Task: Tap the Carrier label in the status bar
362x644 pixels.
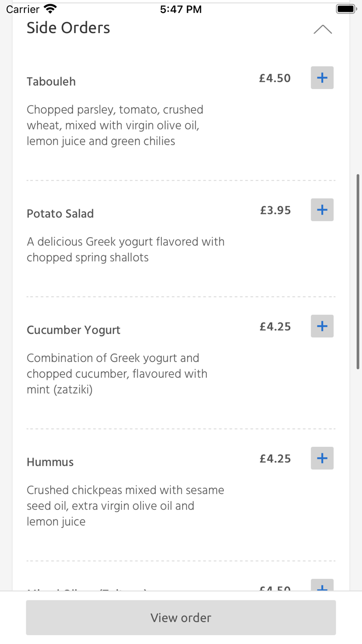Action: click(x=23, y=8)
